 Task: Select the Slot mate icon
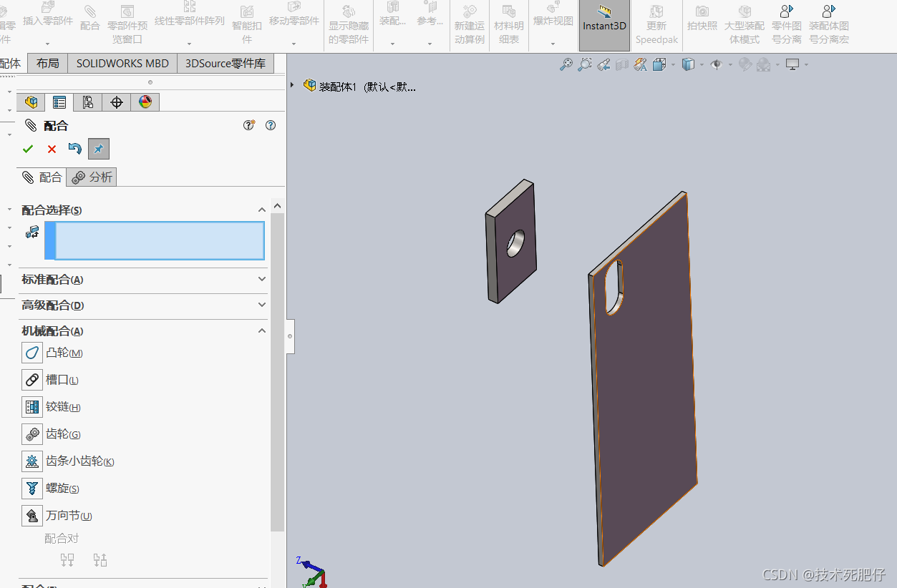(32, 380)
